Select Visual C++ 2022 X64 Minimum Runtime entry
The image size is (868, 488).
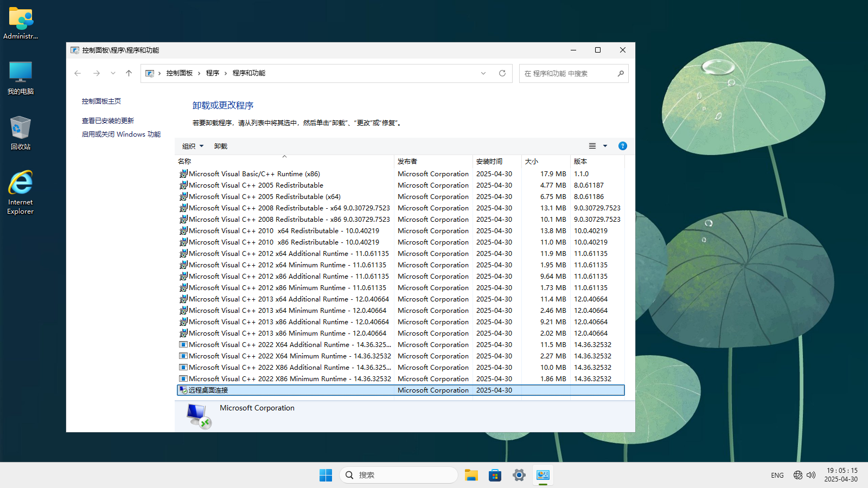click(400, 356)
